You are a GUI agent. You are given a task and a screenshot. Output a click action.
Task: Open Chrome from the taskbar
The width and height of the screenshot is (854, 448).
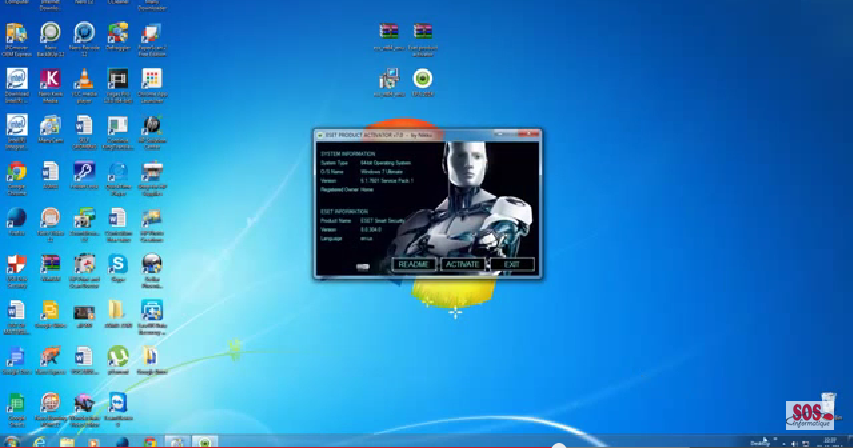(150, 441)
